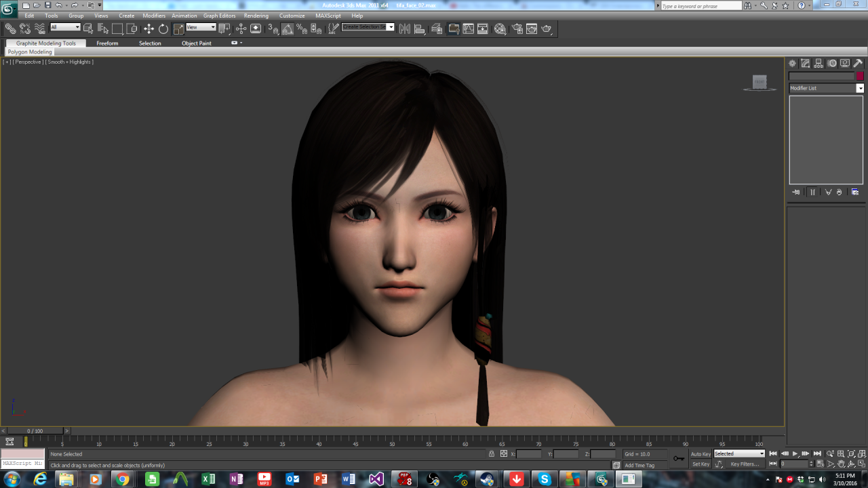Expand the Polygon Modeling panel
This screenshot has width=868, height=488.
tap(30, 52)
